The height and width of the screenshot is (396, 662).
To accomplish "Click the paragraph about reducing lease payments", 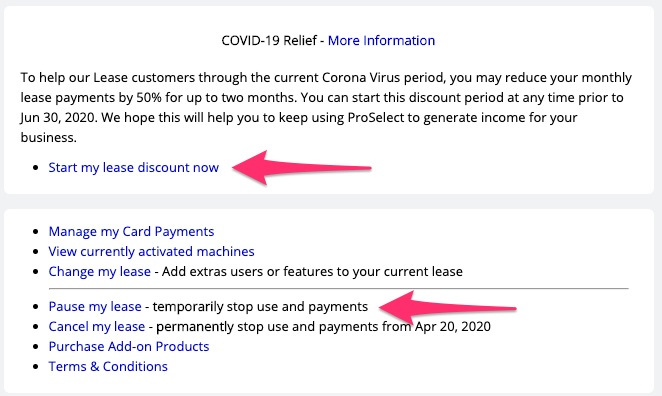I will (x=326, y=107).
